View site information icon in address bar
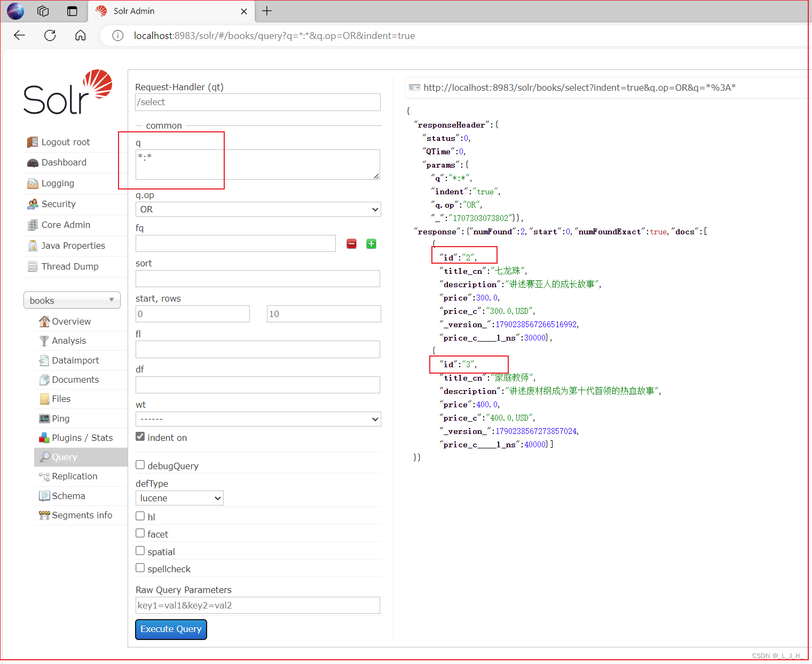812x664 pixels. tap(118, 36)
